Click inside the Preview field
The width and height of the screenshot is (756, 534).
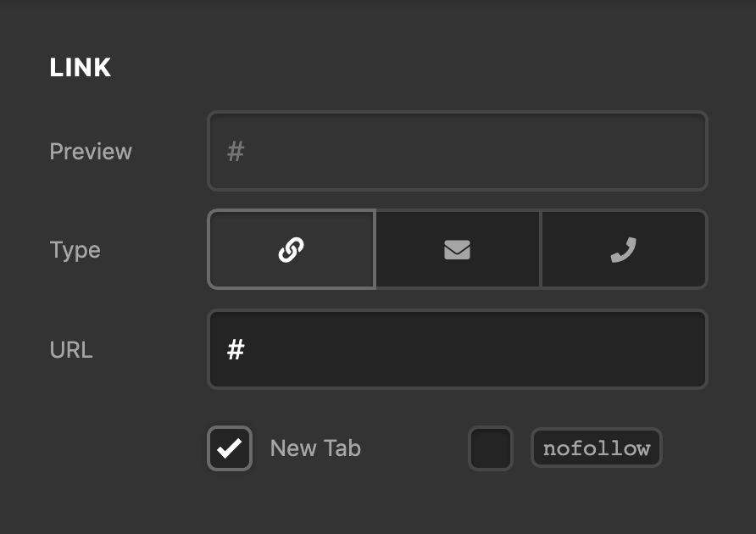tap(457, 151)
